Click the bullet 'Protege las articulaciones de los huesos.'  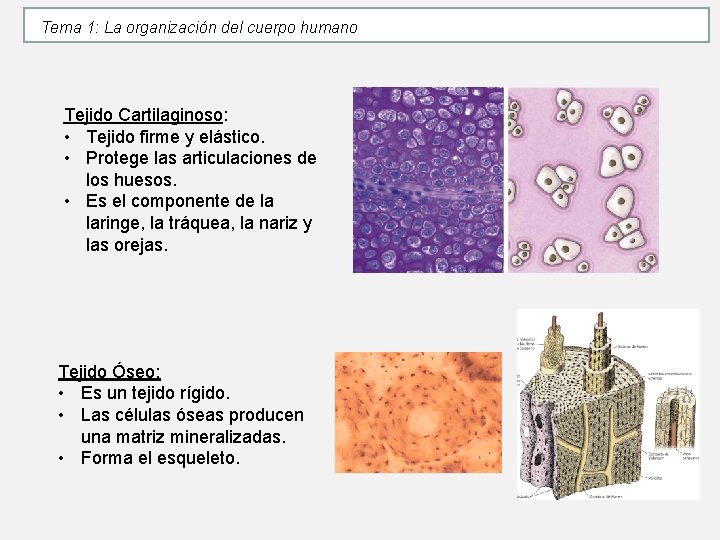pyautogui.click(x=201, y=169)
